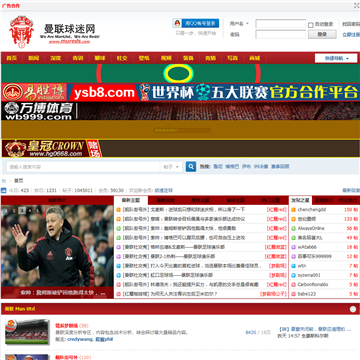Toggle the auto-login checkbox
Viewport: 360px width, 360px height.
point(310,25)
